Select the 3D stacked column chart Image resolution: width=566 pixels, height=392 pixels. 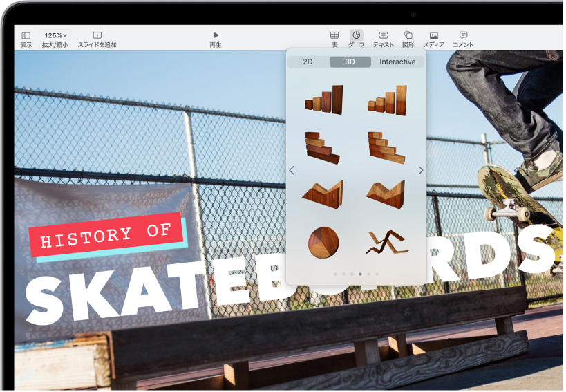pos(386,100)
